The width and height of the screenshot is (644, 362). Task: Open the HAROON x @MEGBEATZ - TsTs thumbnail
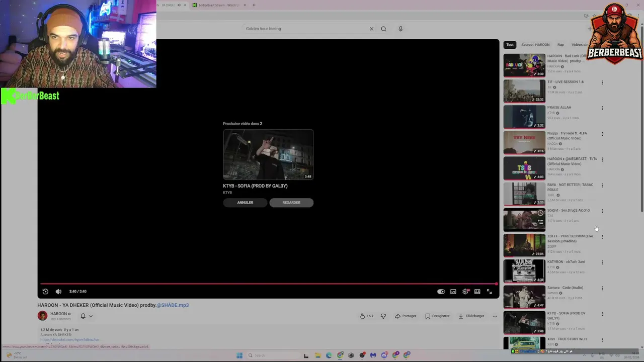pos(524,168)
